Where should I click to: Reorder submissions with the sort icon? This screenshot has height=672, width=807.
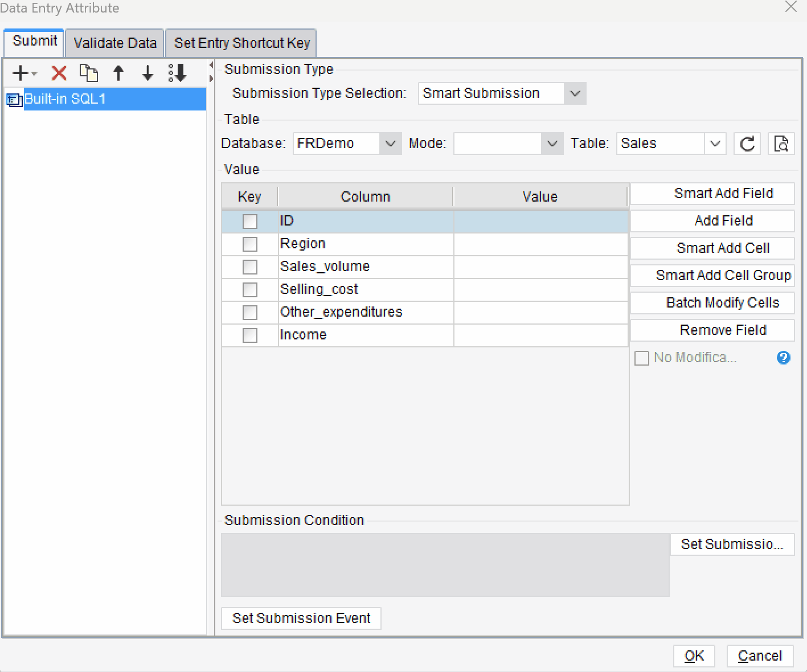click(177, 73)
